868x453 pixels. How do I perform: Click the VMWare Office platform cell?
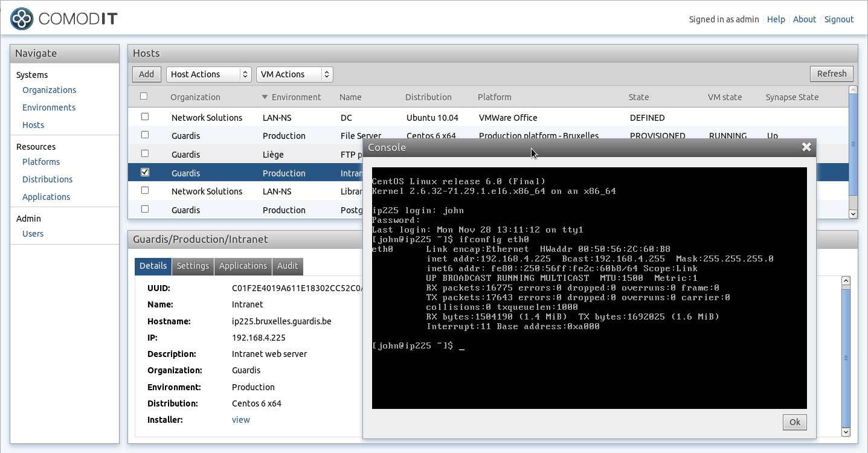pyautogui.click(x=508, y=118)
